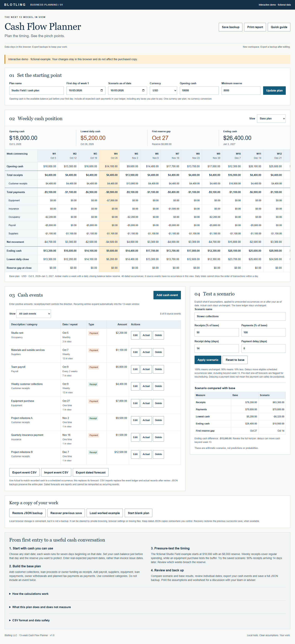Open the Currency USD dropdown
The height and width of the screenshot is (644, 295).
(163, 91)
